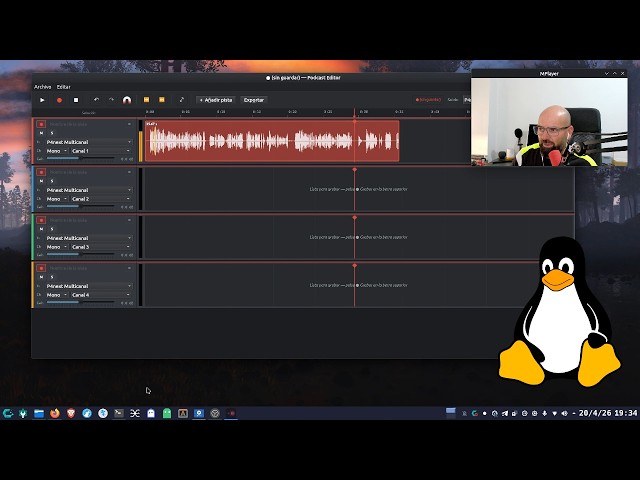Open the first track's options menu arrow
The width and height of the screenshot is (640, 480).
tap(129, 124)
